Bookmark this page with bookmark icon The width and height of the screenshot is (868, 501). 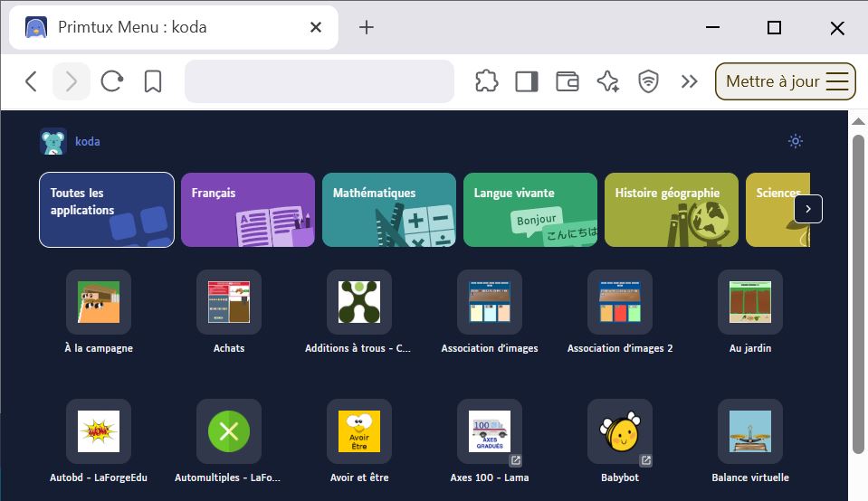tap(153, 81)
